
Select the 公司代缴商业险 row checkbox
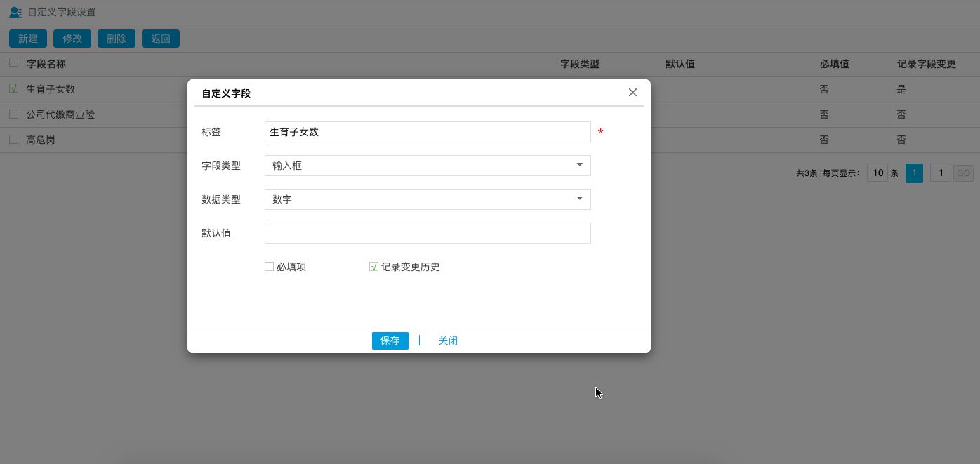click(13, 114)
